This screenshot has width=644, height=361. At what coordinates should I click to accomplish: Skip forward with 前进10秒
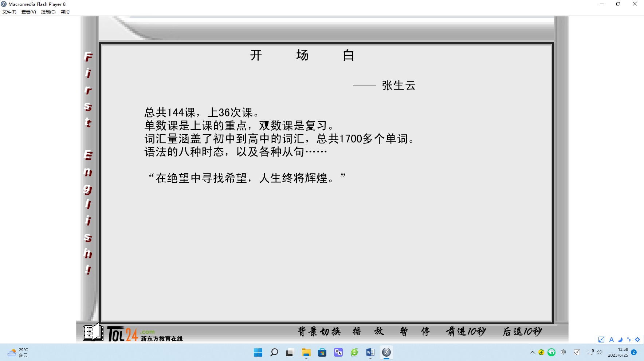point(466,331)
